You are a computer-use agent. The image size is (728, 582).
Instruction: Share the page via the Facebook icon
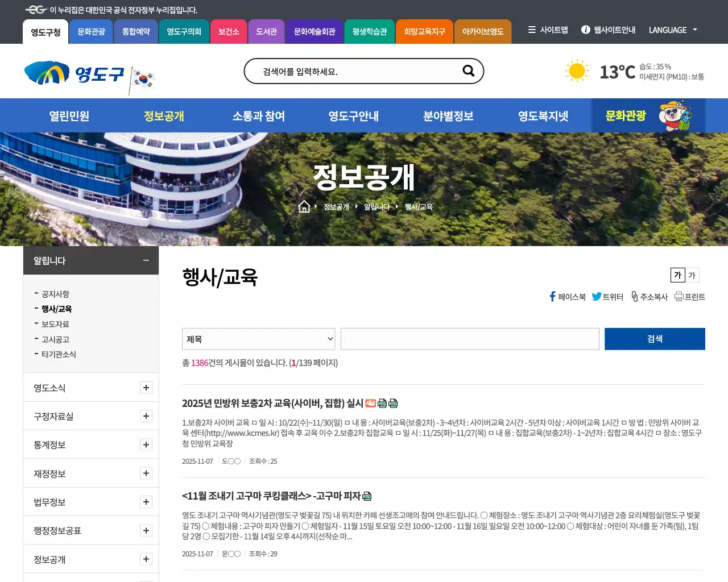[x=552, y=296]
